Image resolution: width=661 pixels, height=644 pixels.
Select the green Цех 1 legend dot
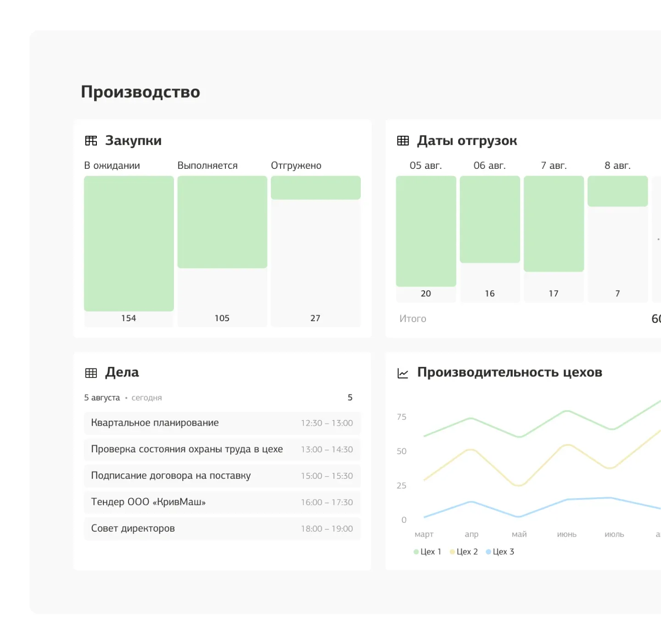tap(416, 552)
